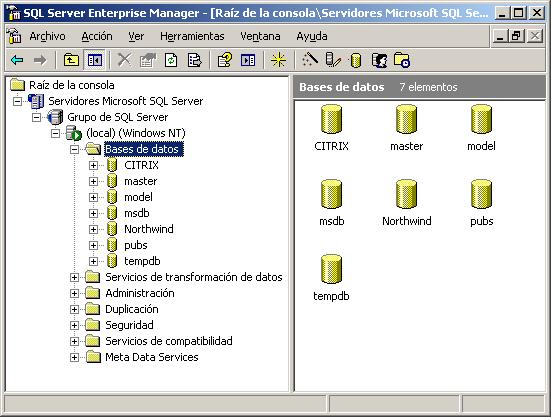The width and height of the screenshot is (551, 417).
Task: Open the Archivo menu
Action: 47,36
